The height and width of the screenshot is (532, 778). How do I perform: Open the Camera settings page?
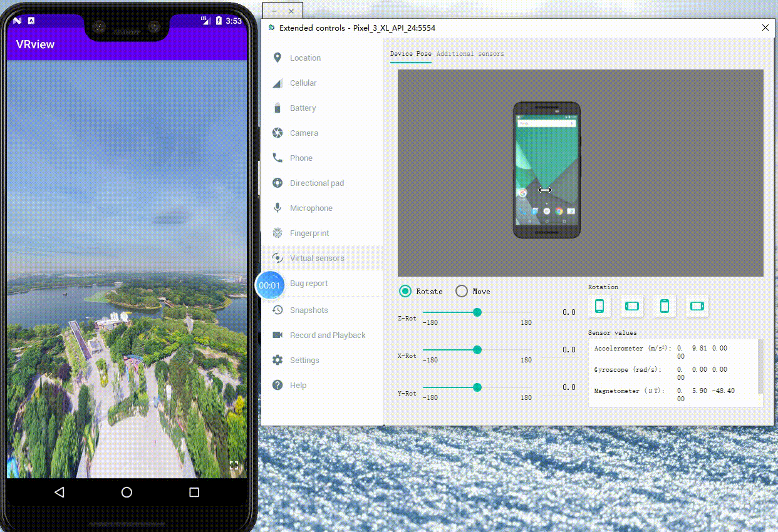coord(321,133)
